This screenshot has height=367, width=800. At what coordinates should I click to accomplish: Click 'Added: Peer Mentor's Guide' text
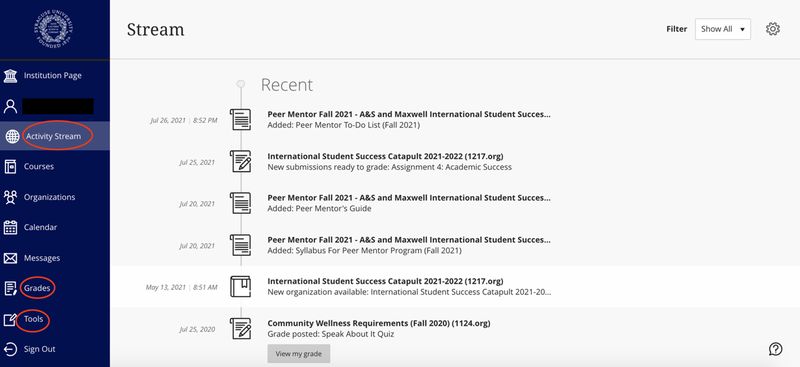pos(319,209)
